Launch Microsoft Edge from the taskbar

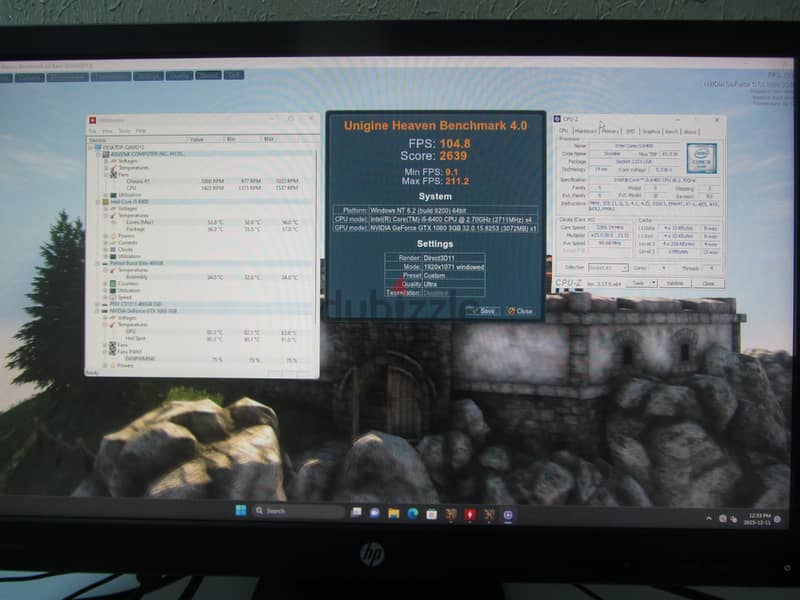[x=413, y=513]
